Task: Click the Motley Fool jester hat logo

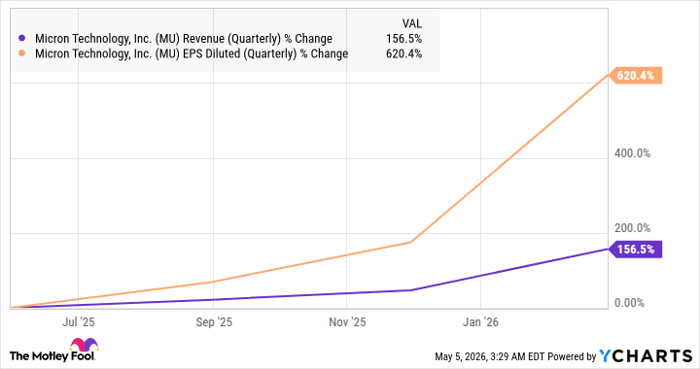Action: click(x=84, y=345)
